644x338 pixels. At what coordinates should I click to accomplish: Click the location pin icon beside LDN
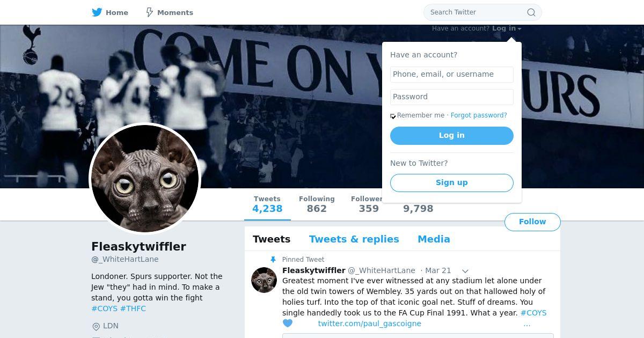point(96,326)
